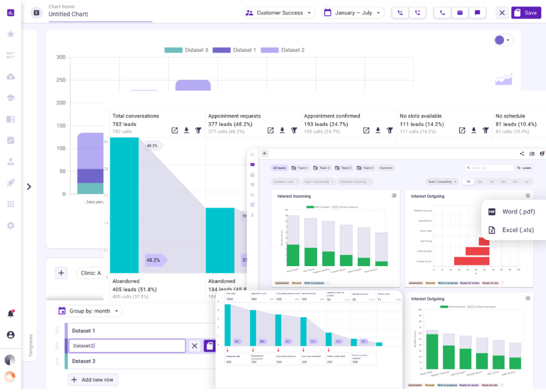Select the area chart type thumbnail

click(x=504, y=79)
